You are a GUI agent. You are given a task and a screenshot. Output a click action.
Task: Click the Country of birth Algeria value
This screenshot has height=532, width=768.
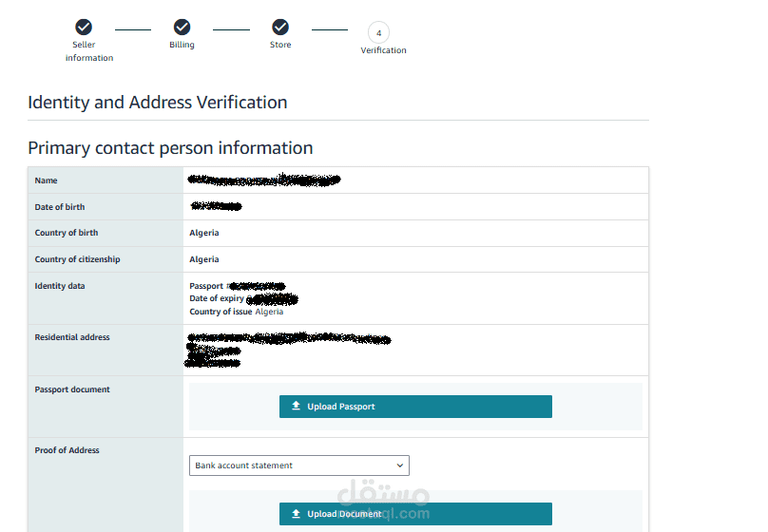204,233
